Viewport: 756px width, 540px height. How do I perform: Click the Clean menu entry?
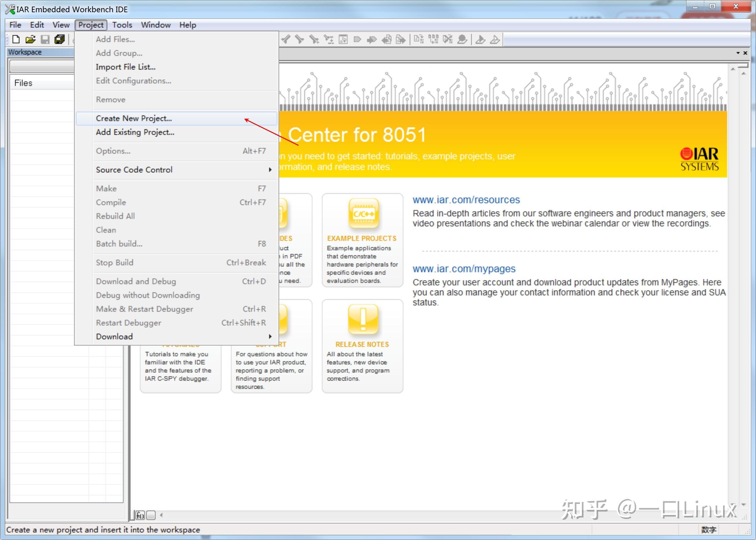(x=177, y=230)
